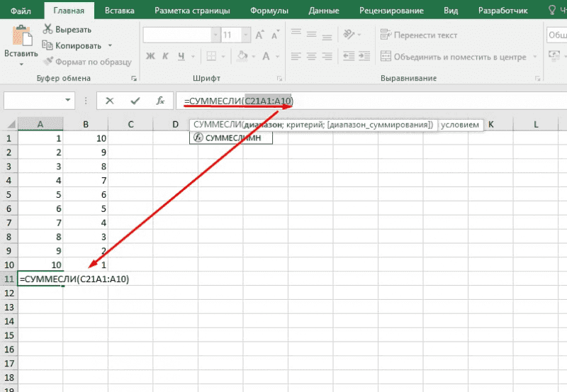Open the Вставка ribbon tab
567x392 pixels.
click(x=120, y=11)
